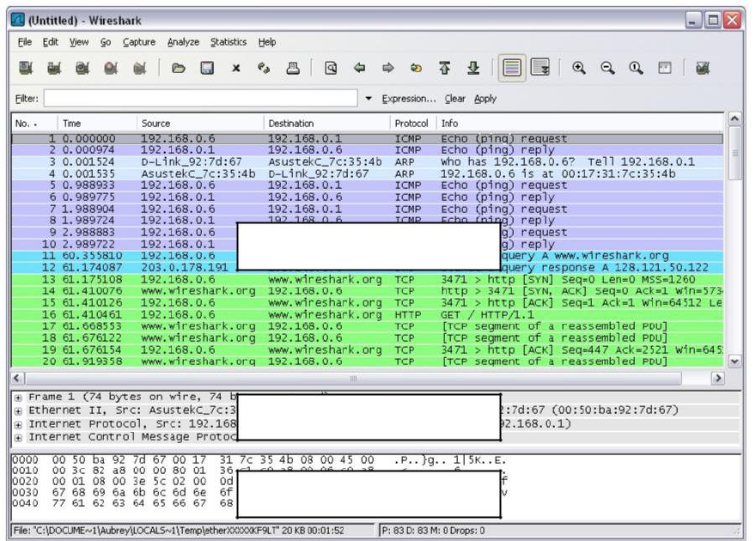Sort by the Source column header
Screen dimensions: 756x541
[x=200, y=124]
